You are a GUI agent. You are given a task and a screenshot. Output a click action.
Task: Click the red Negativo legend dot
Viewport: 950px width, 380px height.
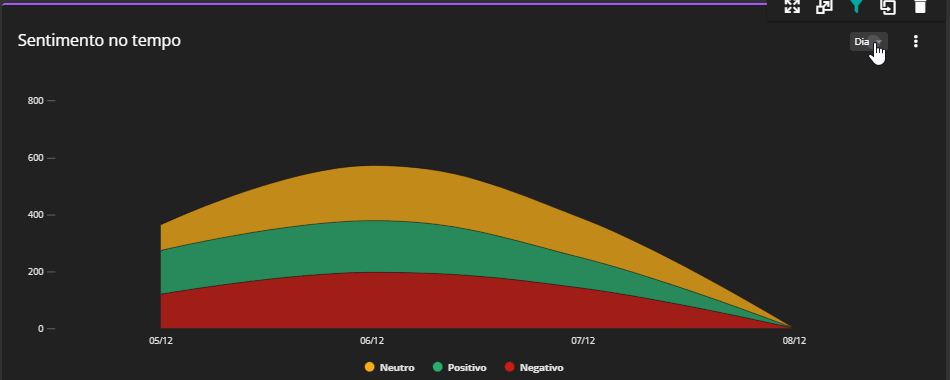[x=510, y=367]
